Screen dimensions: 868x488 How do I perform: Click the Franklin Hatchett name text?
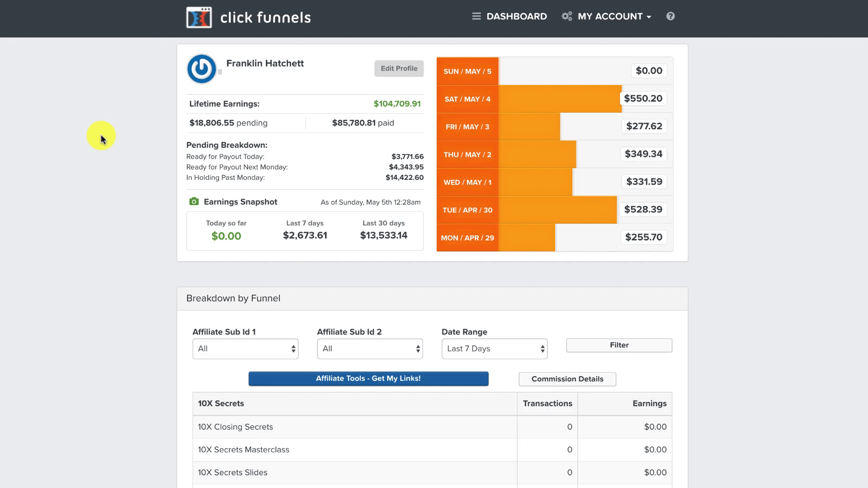pyautogui.click(x=265, y=63)
